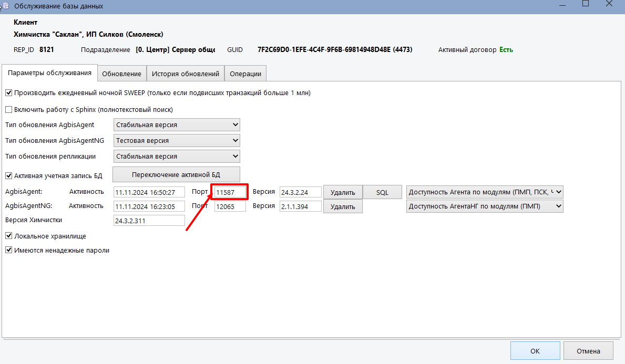Toggle daily night SWEEP checkbox

pos(8,93)
